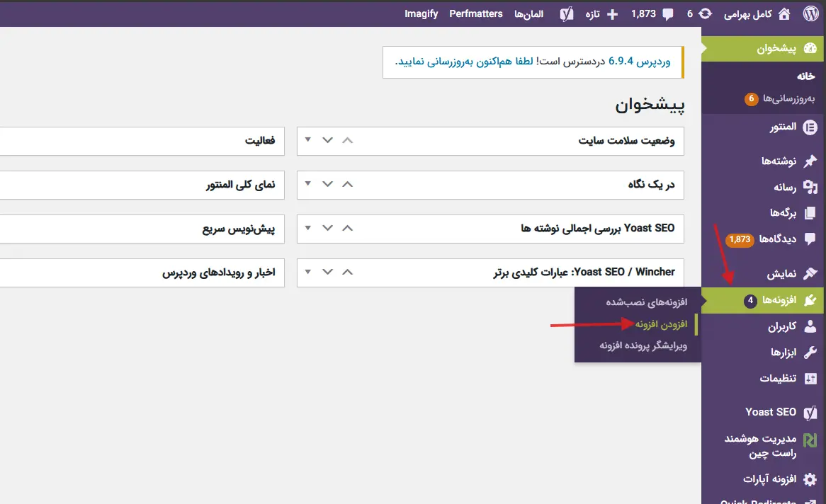
Task: Move Yoast SEO / Wincher widget down
Action: tap(328, 272)
